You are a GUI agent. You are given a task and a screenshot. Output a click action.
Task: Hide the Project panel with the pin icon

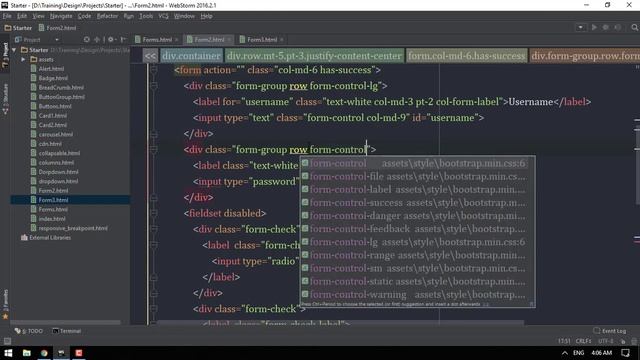123,40
